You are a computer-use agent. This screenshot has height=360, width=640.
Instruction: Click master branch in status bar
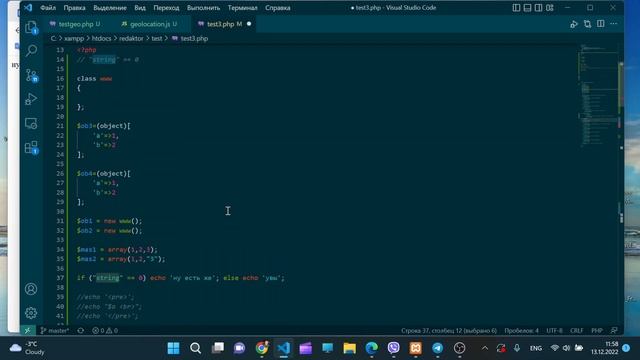click(55, 330)
